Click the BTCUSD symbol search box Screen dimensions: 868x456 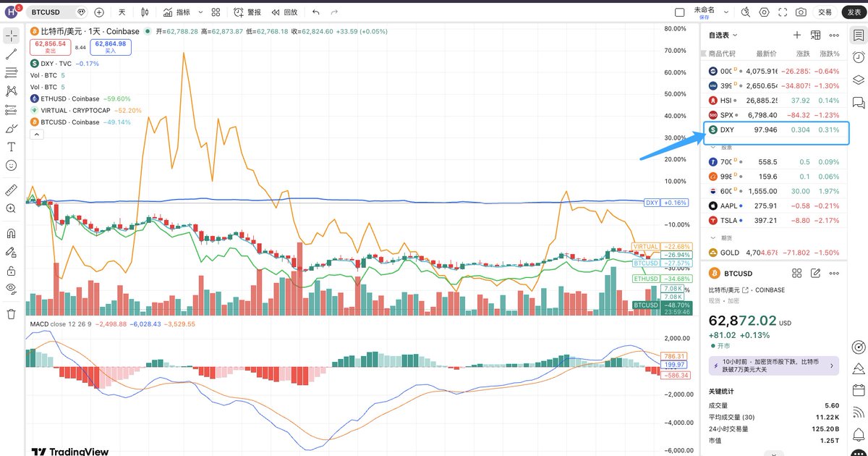[x=58, y=12]
